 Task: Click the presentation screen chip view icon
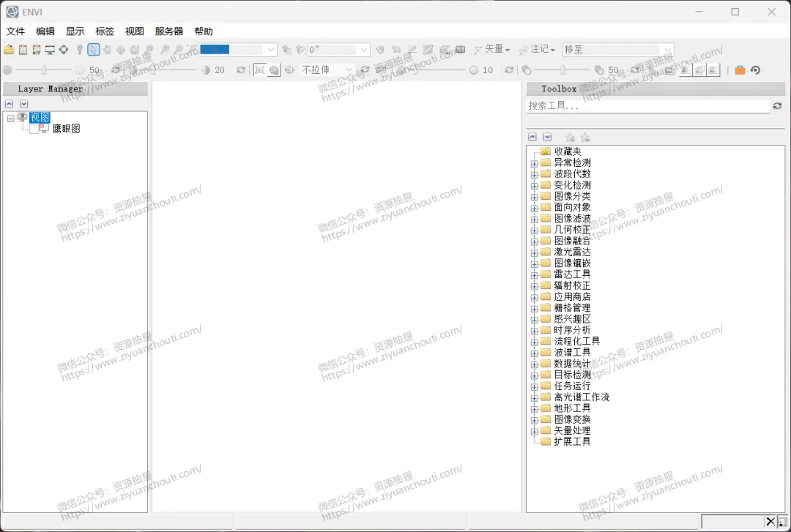50,50
